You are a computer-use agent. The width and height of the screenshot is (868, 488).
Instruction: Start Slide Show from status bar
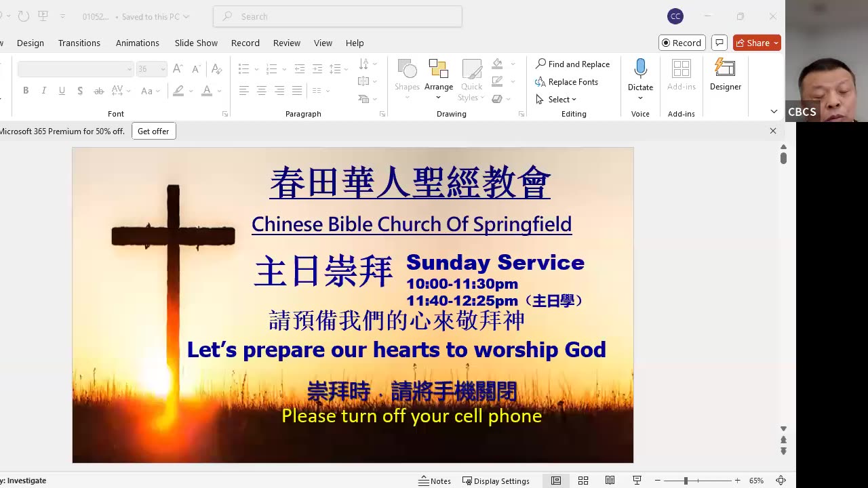(637, 481)
